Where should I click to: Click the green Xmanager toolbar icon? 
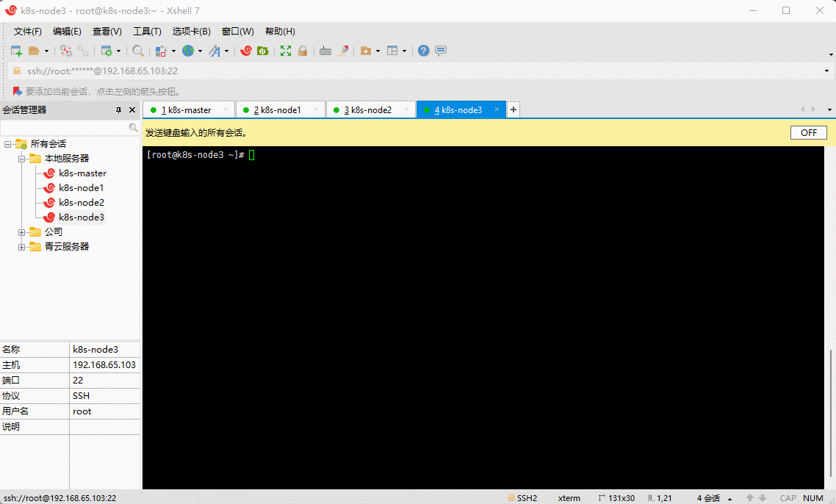(x=263, y=51)
